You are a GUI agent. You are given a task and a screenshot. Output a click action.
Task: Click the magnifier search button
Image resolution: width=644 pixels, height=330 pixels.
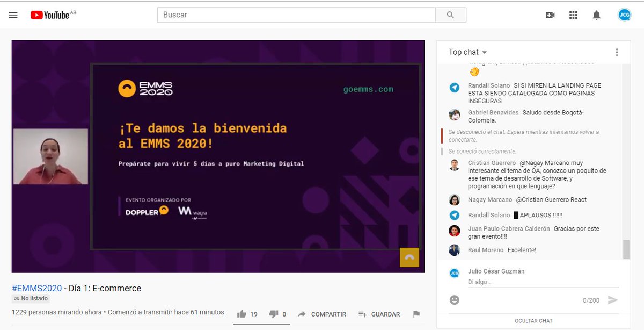click(451, 15)
